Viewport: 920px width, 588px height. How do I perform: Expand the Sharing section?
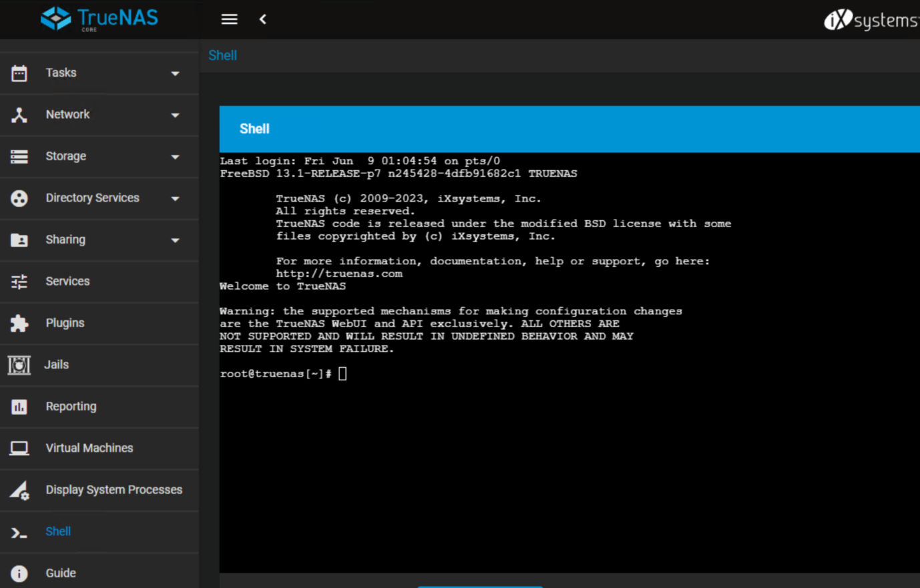(x=174, y=239)
